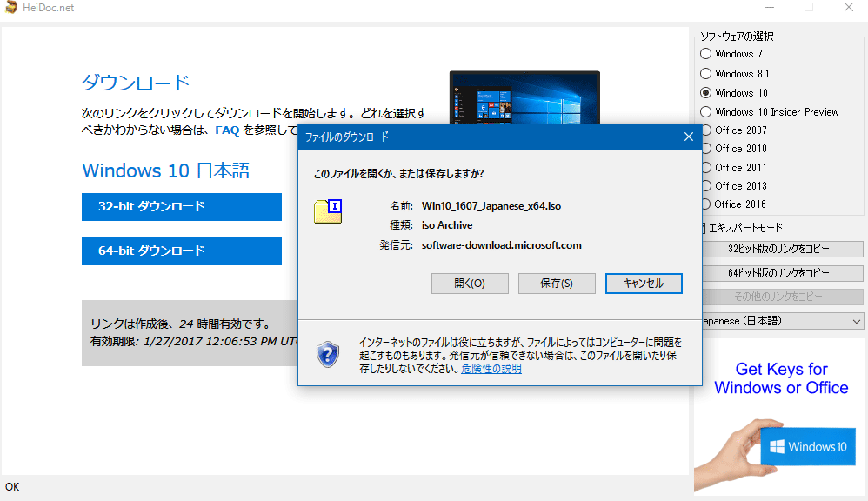Click the 保存(S) button in dialog
868x501 pixels.
557,284
